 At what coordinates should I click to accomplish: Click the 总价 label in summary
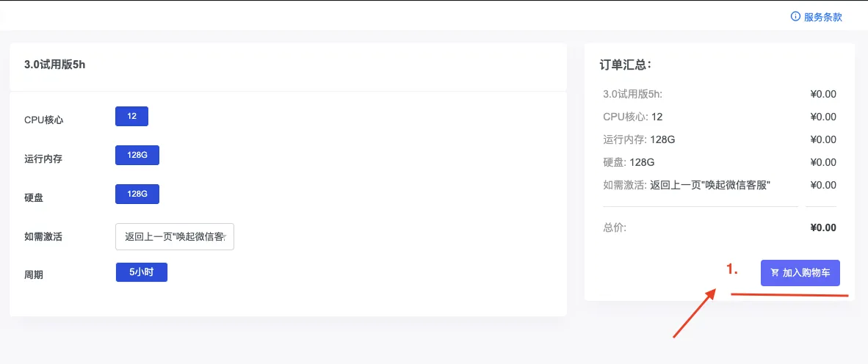click(x=615, y=227)
